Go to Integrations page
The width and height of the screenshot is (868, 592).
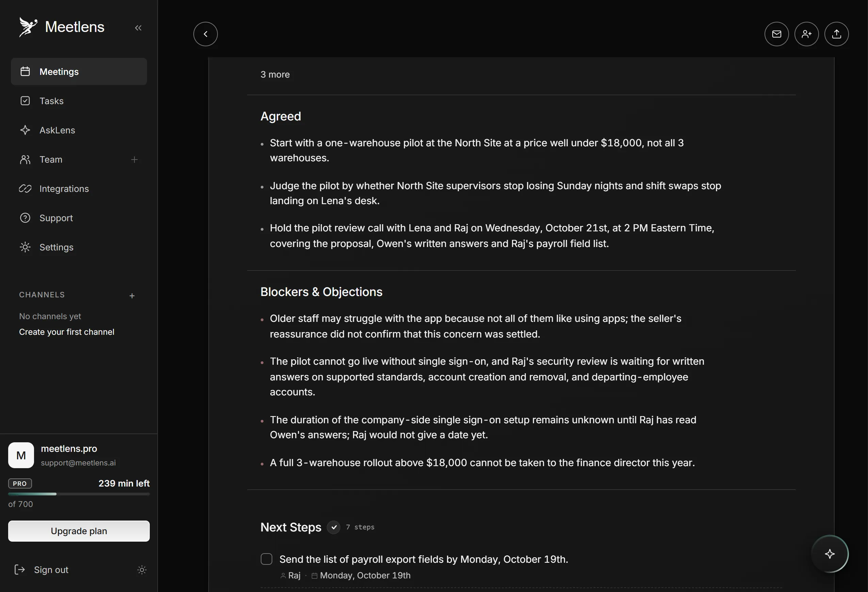click(x=79, y=188)
